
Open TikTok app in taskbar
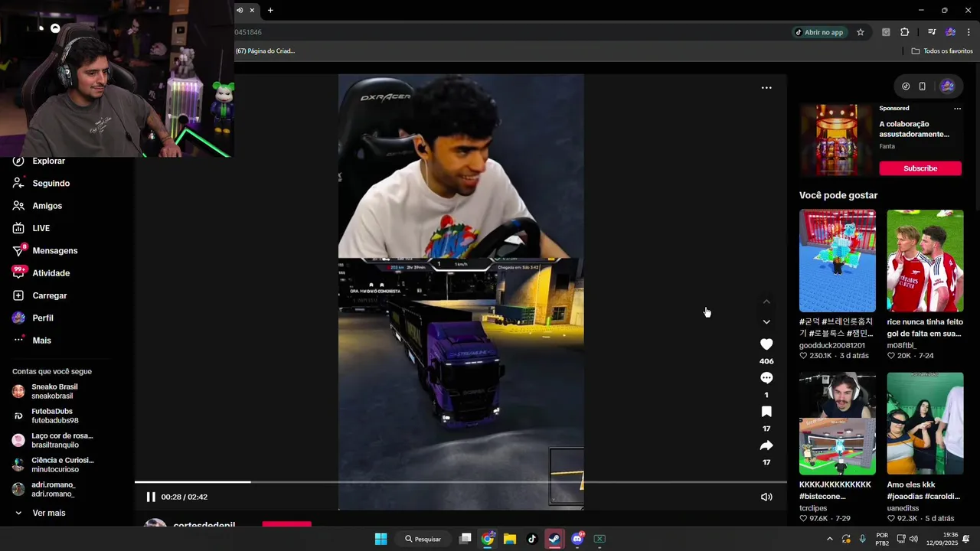coord(532,539)
